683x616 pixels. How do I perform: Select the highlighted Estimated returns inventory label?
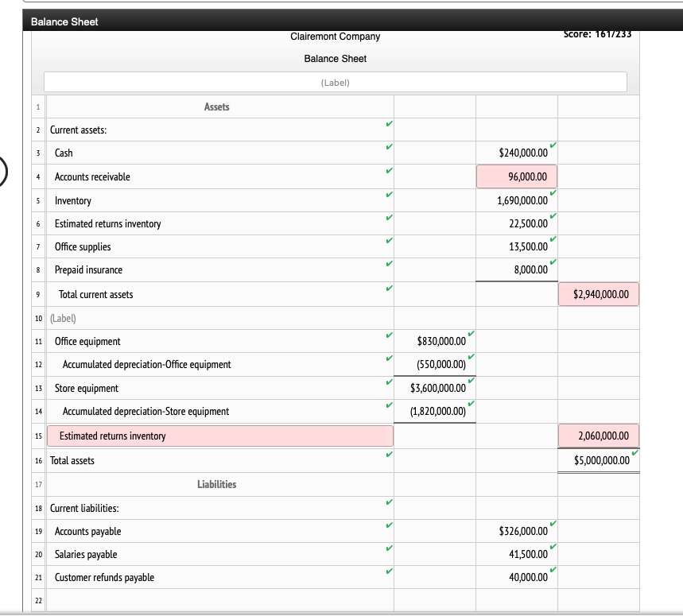pos(219,436)
